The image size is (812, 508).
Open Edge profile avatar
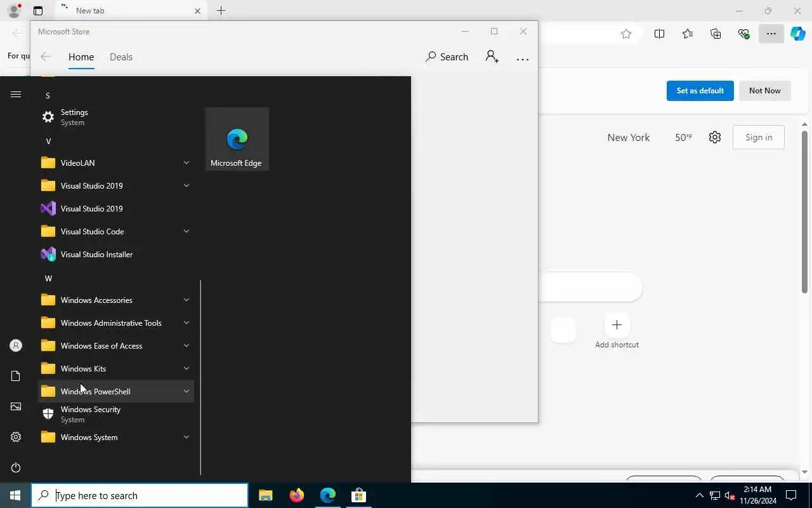coord(14,11)
